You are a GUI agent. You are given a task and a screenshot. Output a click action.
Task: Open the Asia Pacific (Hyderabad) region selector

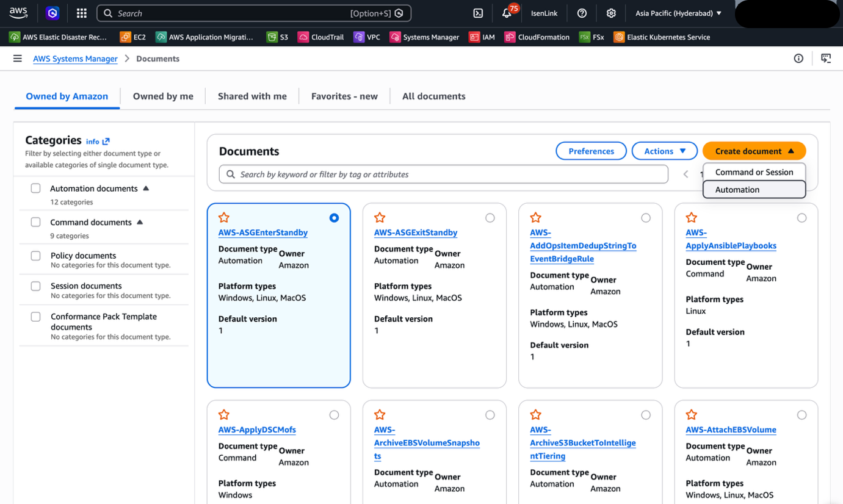coord(678,13)
